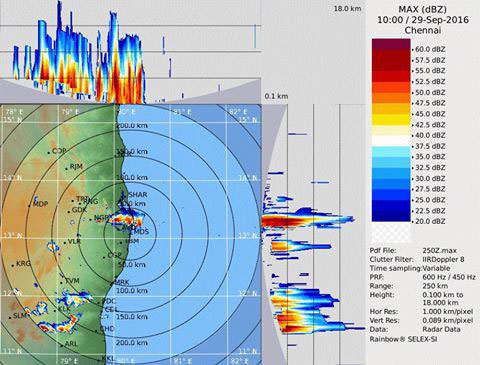The image size is (480, 365).
Task: Select the 37.5 dBZ white legend band
Action: [x=391, y=141]
